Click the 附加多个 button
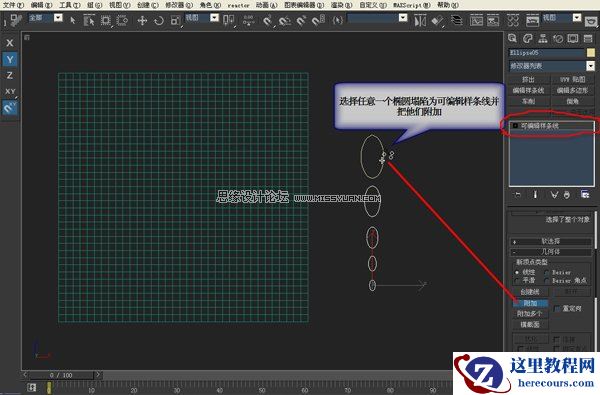Screen dimensions: 600x395 point(530,314)
